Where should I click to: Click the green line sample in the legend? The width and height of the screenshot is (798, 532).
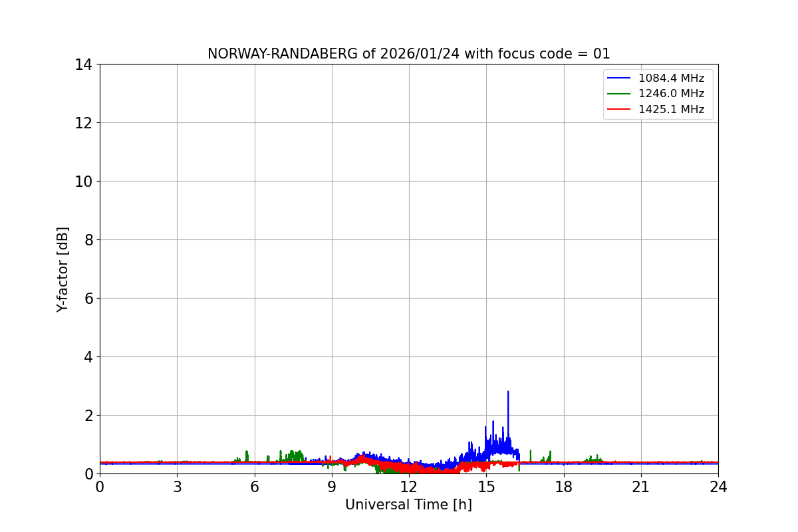(620, 94)
